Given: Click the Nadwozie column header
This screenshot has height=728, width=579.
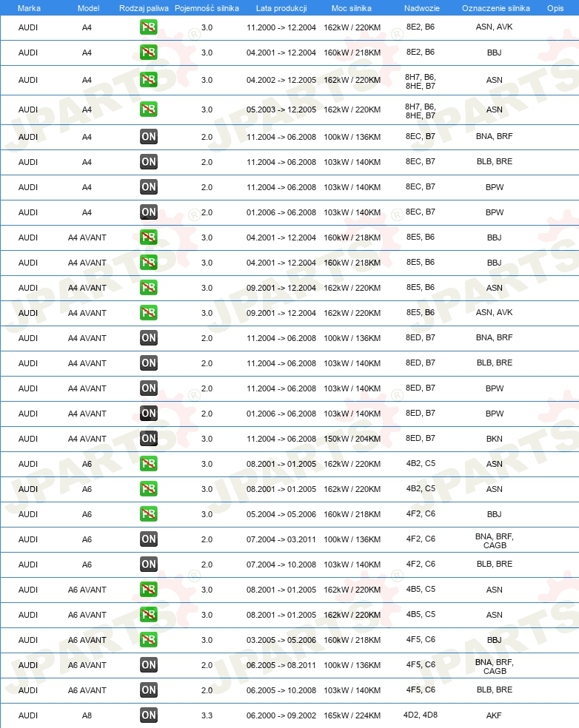Looking at the screenshot, I should (421, 8).
